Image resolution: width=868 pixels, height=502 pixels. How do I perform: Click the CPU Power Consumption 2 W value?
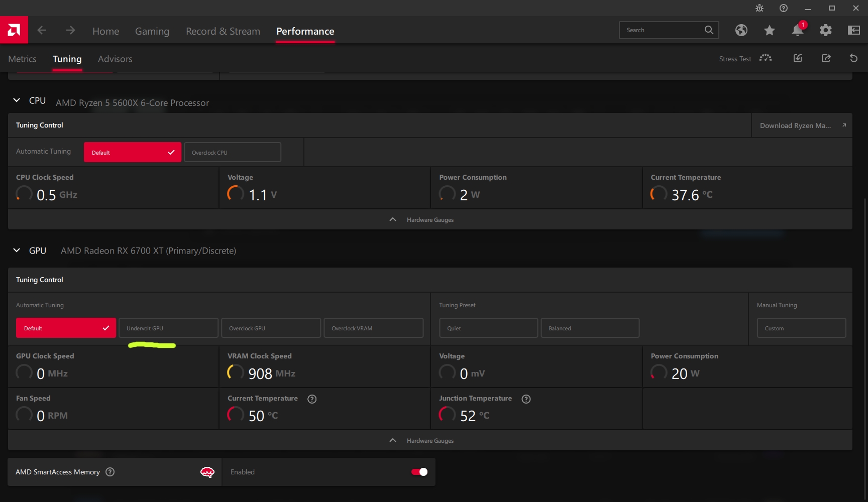470,195
